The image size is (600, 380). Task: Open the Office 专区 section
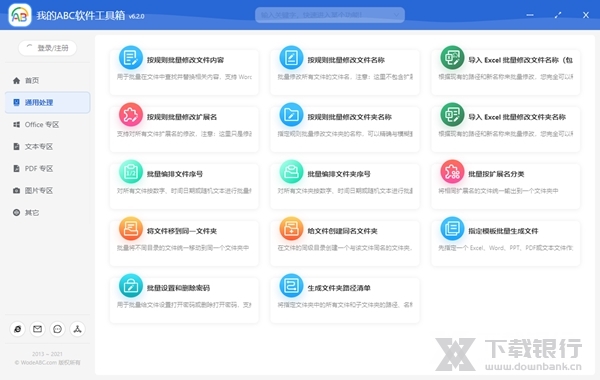[47, 124]
